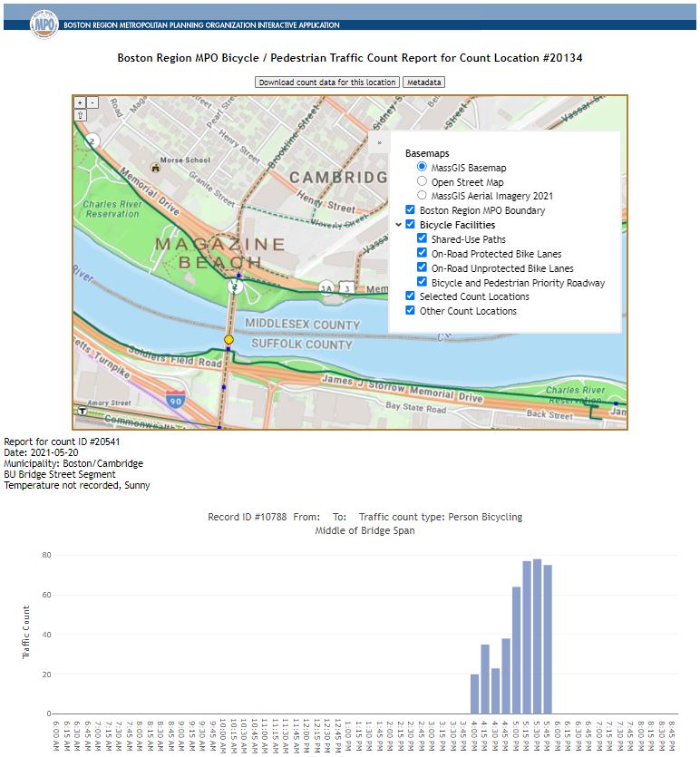
Task: Click the Boston Region MPO logo
Action: tap(44, 23)
